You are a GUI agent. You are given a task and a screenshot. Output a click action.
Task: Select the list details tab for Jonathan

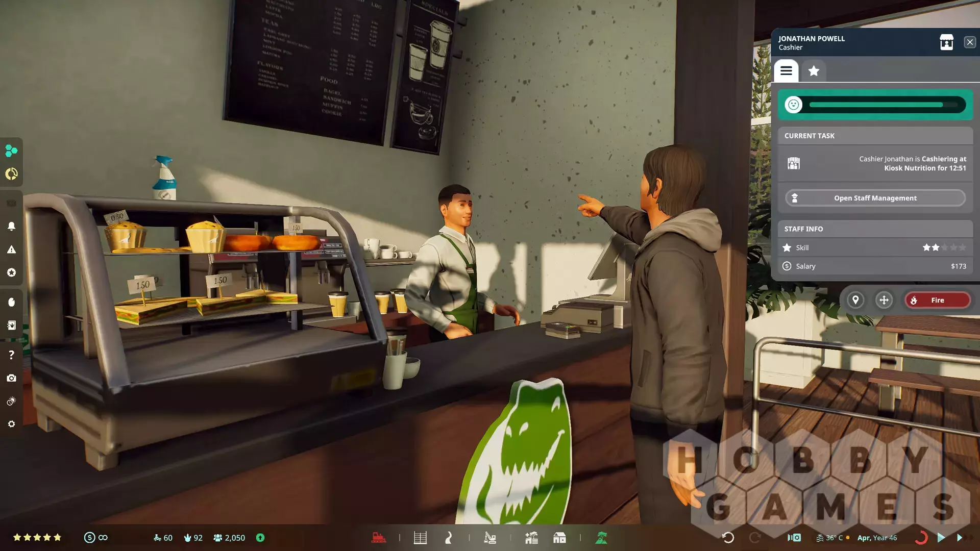tap(786, 71)
